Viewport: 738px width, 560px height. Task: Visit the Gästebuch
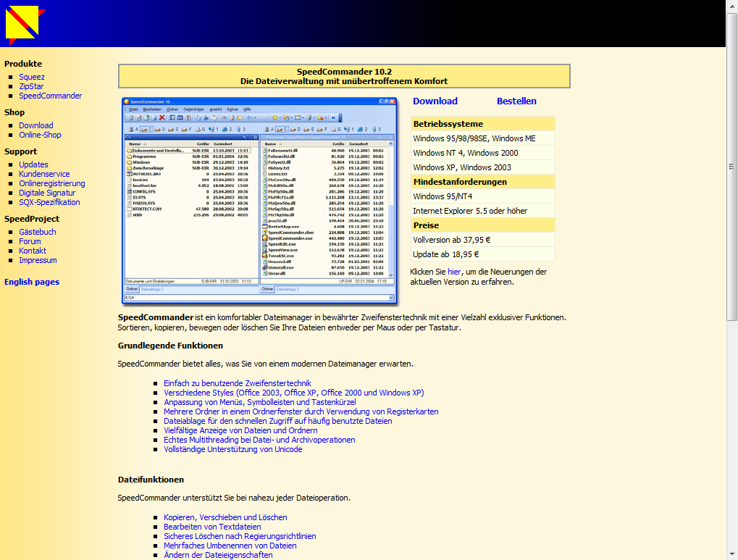pos(37,232)
